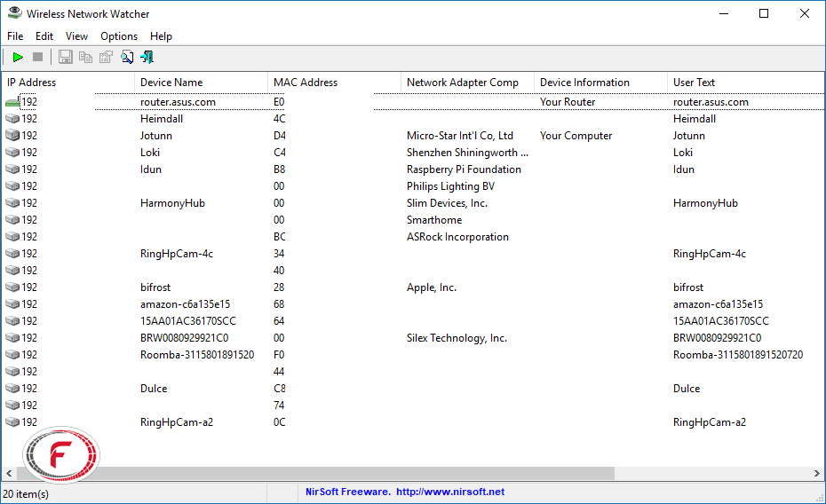Click the router icon beside router.asus.com
Image resolution: width=826 pixels, height=504 pixels.
click(12, 102)
